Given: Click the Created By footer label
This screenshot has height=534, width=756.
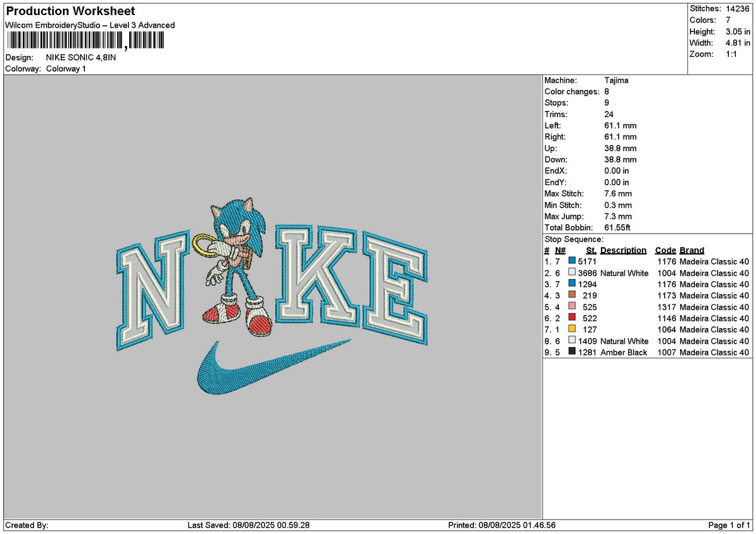Looking at the screenshot, I should click(x=26, y=525).
